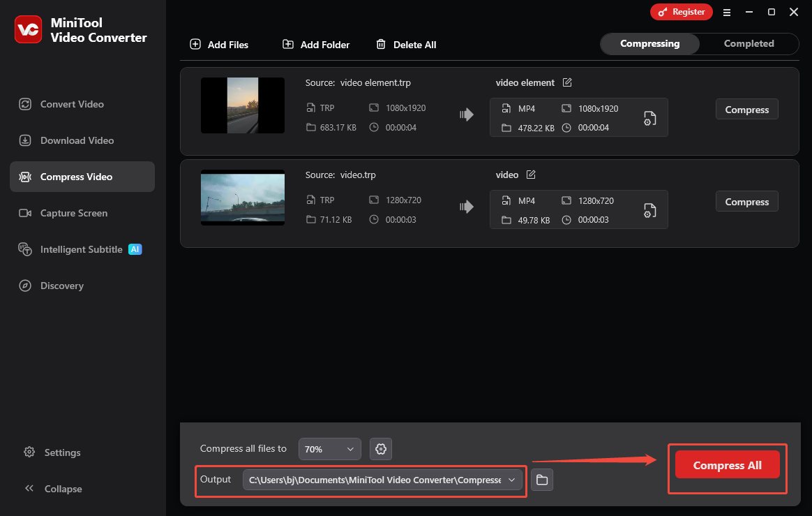Open output format settings for video.trp

[x=649, y=210]
